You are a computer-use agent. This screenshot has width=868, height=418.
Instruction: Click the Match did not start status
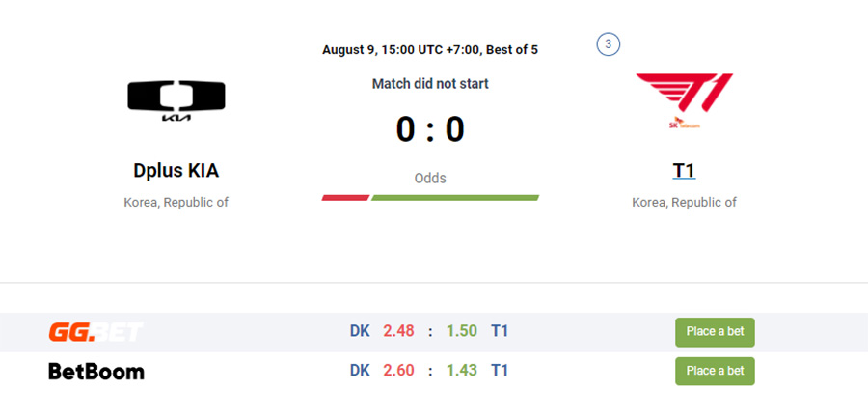coord(430,84)
